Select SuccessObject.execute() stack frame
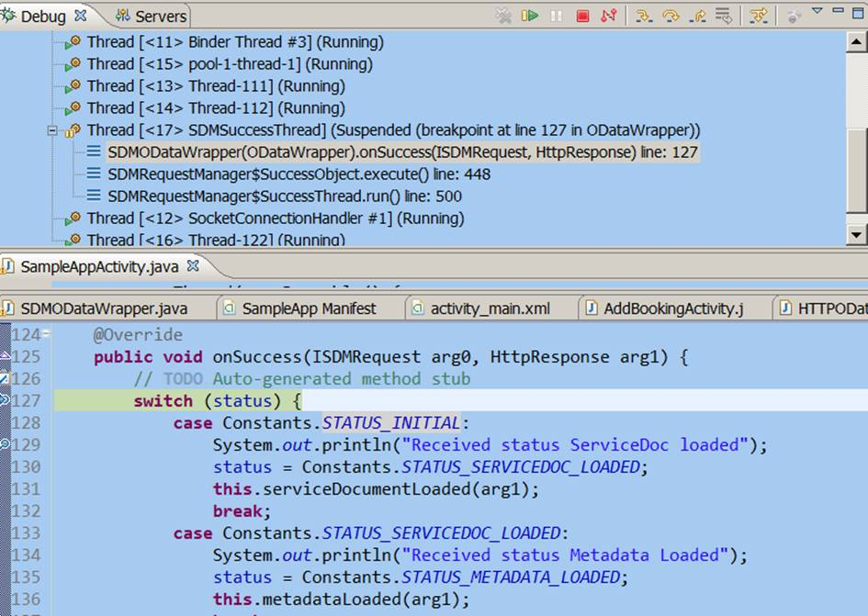Image resolution: width=868 pixels, height=616 pixels. 299,174
